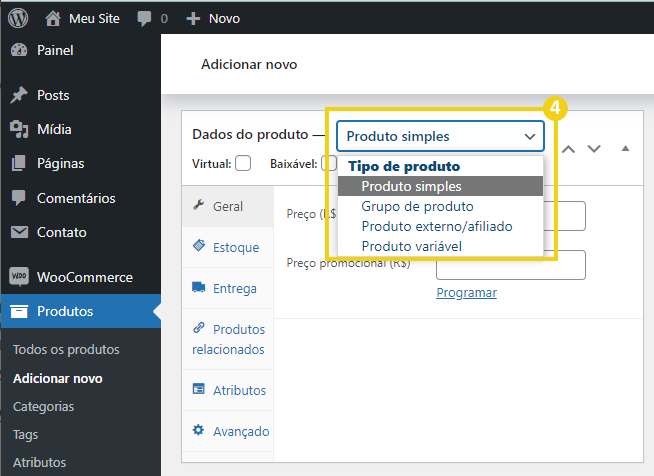Image resolution: width=654 pixels, height=476 pixels.
Task: Click the Entrega truck icon
Action: coord(199,287)
